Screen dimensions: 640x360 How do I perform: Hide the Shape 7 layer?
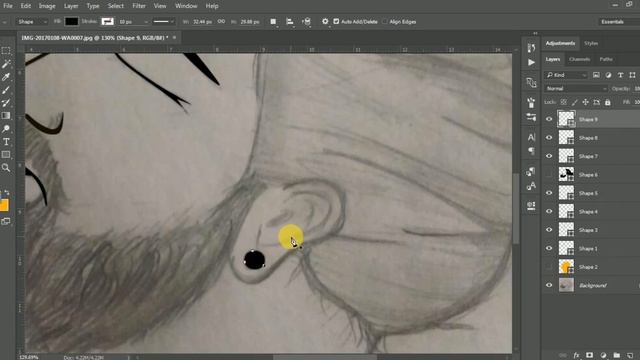pos(549,156)
